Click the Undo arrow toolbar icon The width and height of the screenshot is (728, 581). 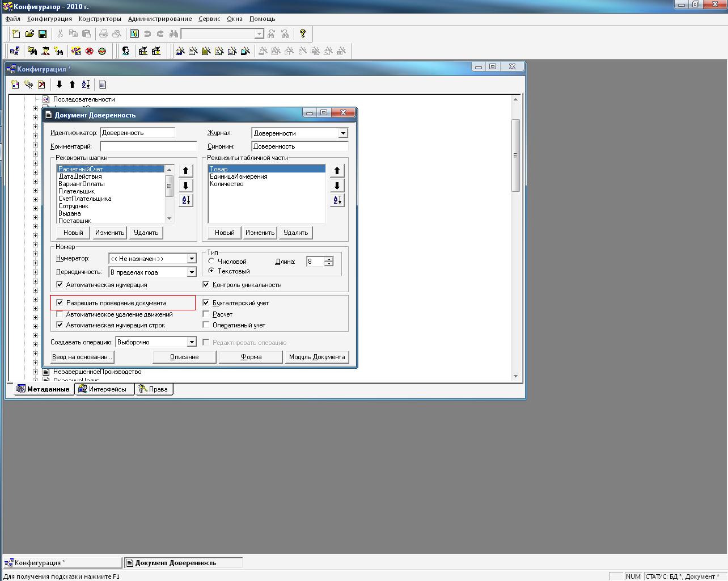tap(147, 34)
